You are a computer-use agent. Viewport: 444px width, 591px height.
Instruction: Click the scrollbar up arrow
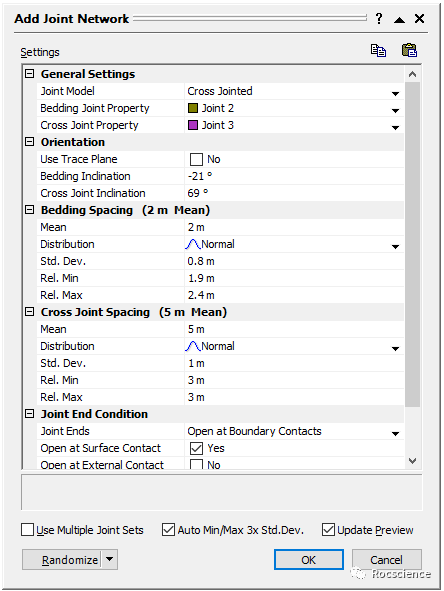click(412, 74)
